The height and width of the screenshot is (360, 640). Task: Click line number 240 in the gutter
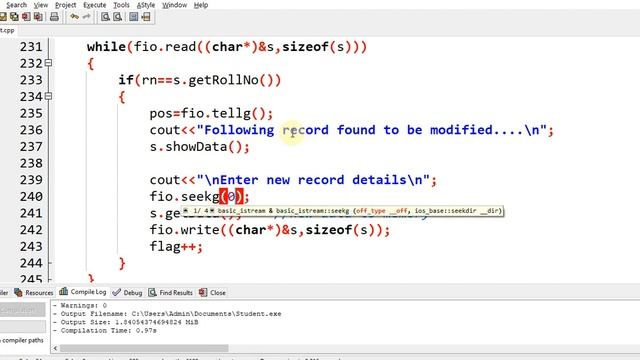click(x=31, y=196)
